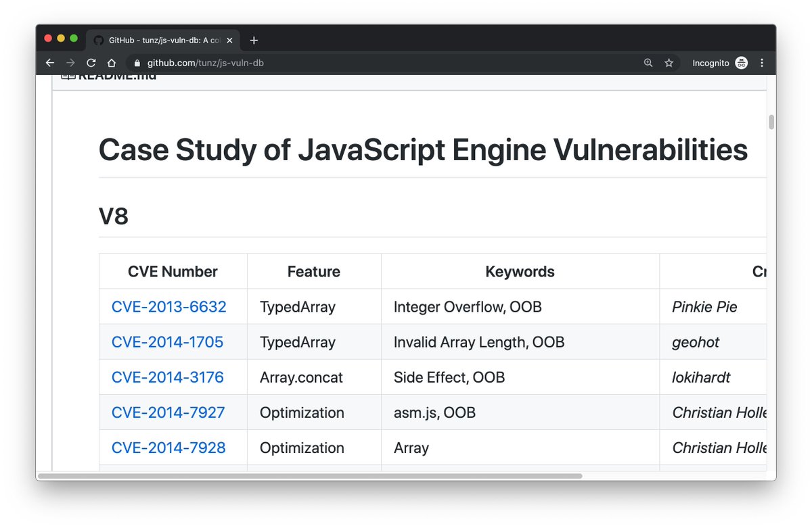This screenshot has height=528, width=812.
Task: Click the 'Keywords' column header
Action: pyautogui.click(x=520, y=272)
